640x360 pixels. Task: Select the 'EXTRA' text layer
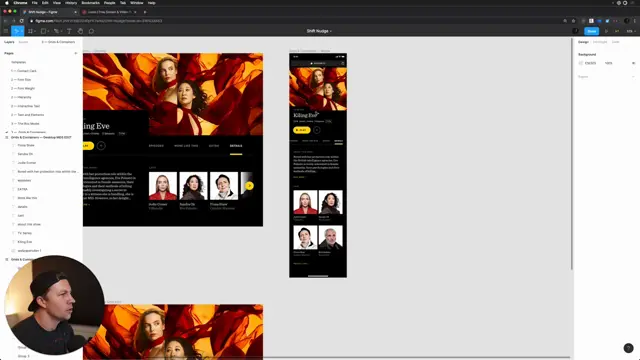[x=22, y=189]
